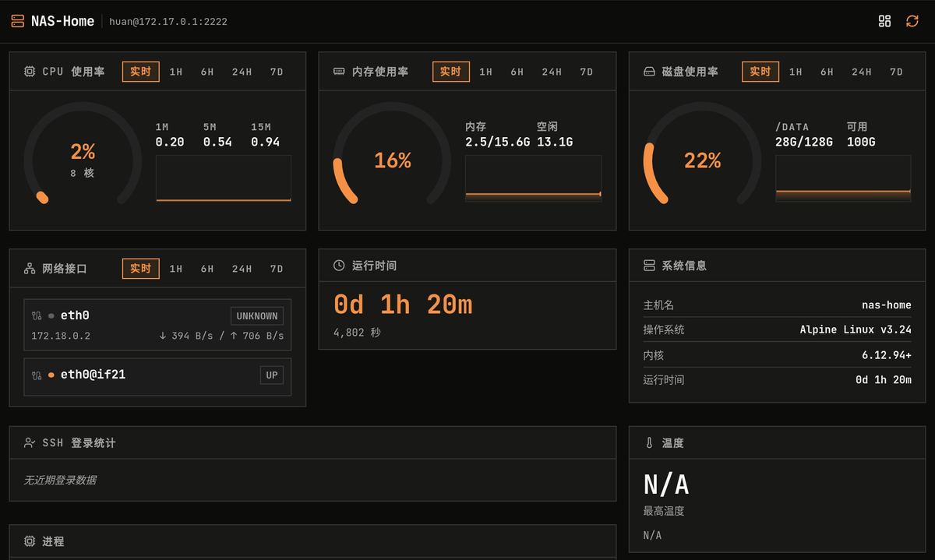This screenshot has height=560, width=935.
Task: Click the disk usage mini chart
Action: [843, 178]
